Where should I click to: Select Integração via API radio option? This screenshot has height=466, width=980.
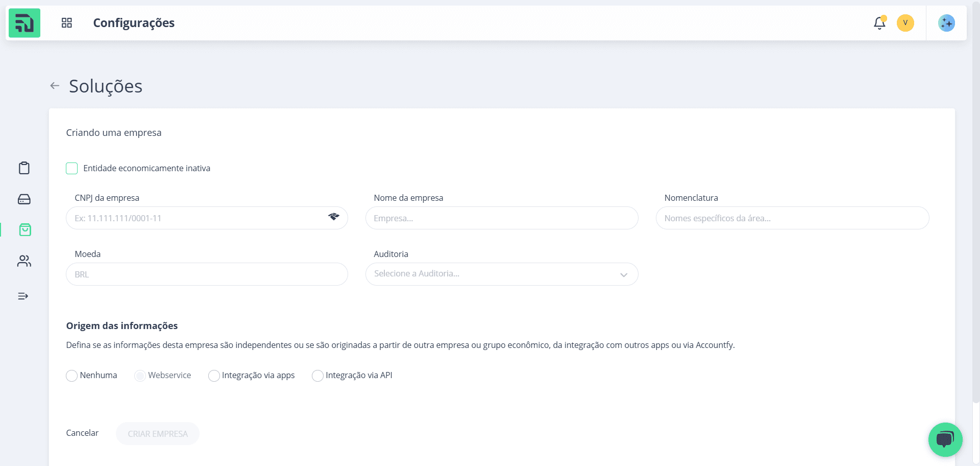(x=317, y=376)
